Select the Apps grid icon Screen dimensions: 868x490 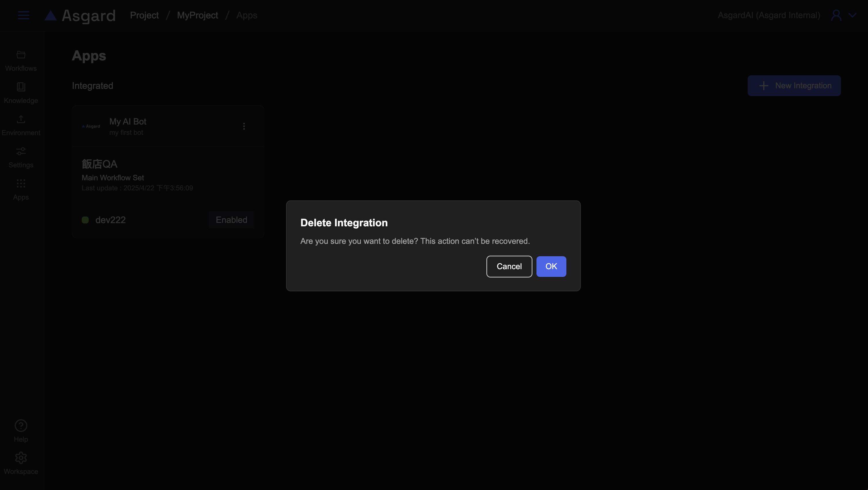21,183
